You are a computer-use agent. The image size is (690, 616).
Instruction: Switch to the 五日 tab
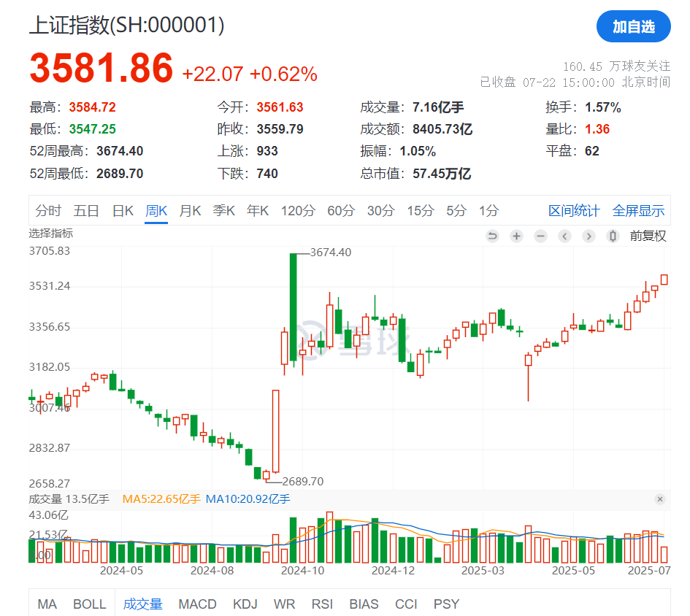[x=86, y=211]
